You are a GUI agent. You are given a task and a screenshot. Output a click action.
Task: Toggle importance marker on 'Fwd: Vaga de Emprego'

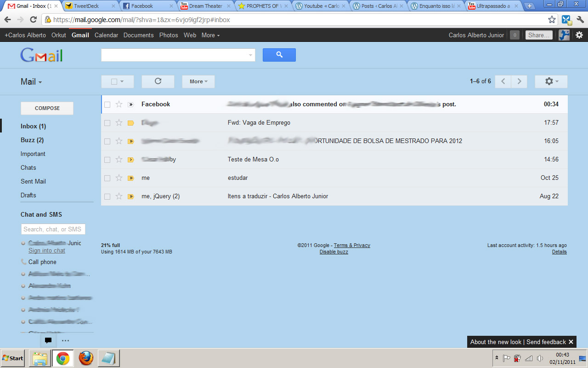pos(130,123)
